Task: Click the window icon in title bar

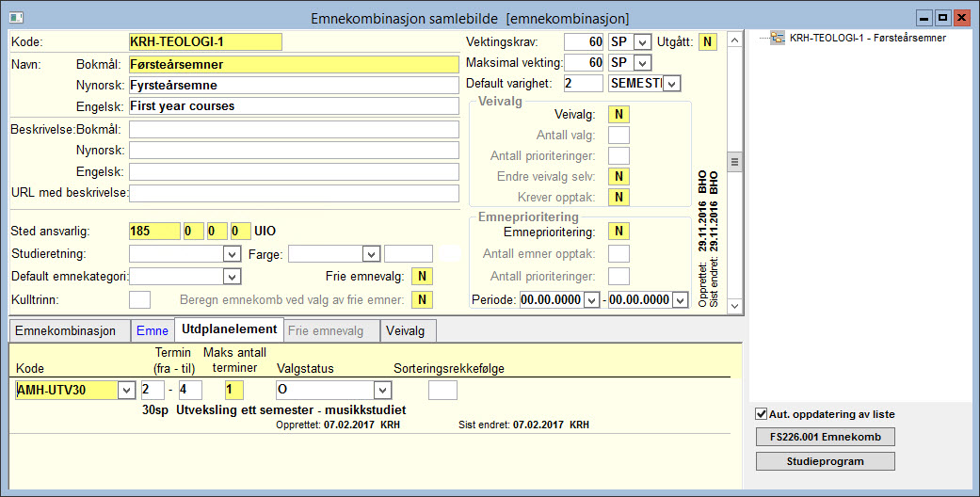Action: [16, 18]
